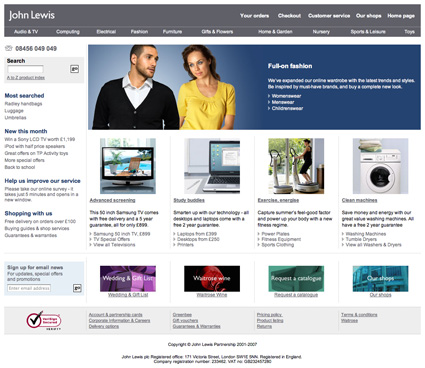
Task: Go to Home page link
Action: click(401, 16)
